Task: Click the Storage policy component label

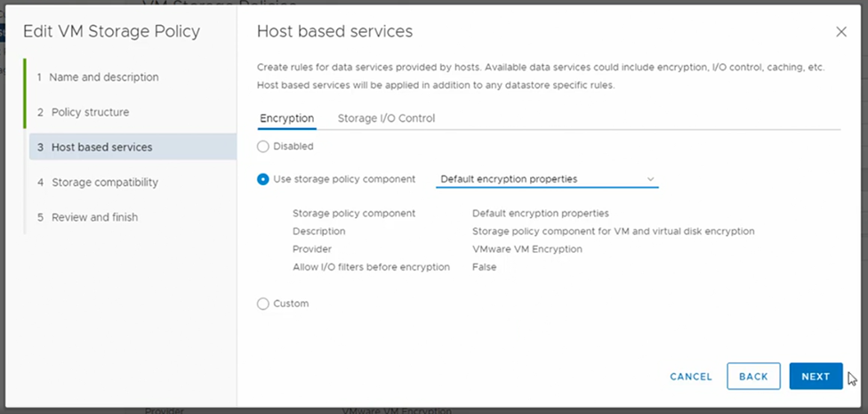Action: pyautogui.click(x=354, y=214)
